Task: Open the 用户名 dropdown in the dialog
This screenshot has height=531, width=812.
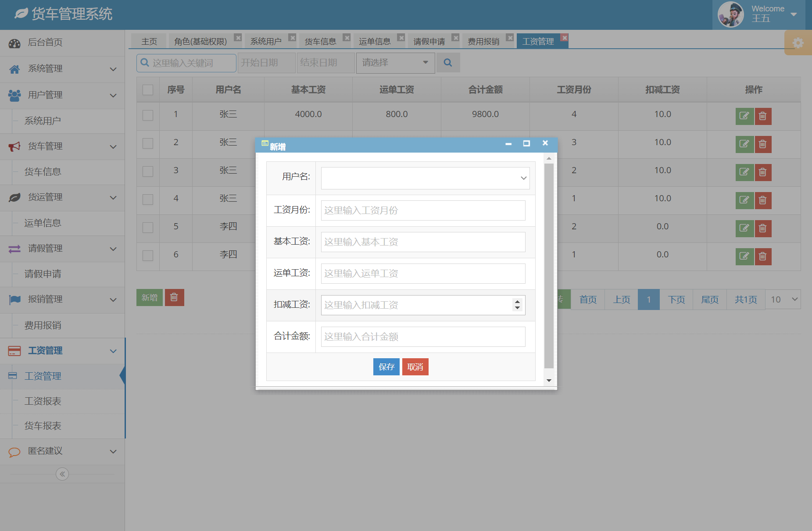Action: [x=425, y=178]
